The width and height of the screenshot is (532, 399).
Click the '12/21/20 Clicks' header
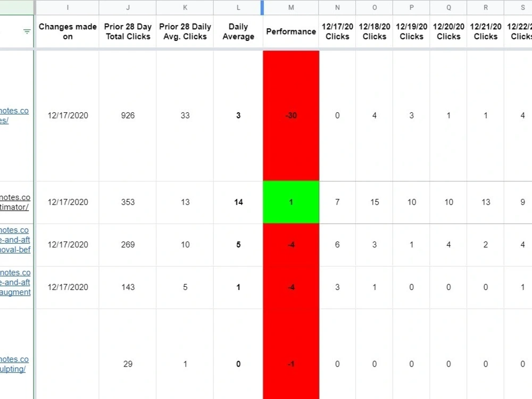pyautogui.click(x=486, y=31)
